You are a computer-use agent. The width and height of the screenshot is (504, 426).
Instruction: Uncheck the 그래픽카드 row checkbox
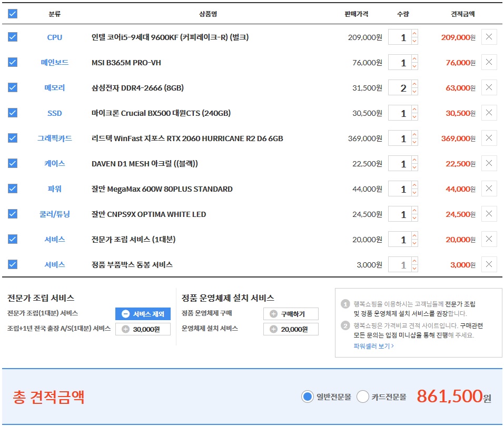pyautogui.click(x=13, y=138)
